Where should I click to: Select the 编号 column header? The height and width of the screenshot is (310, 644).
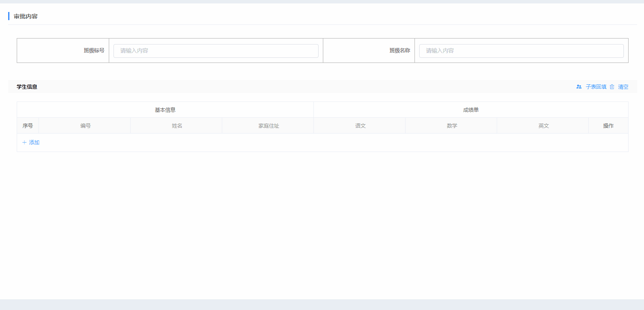pyautogui.click(x=85, y=126)
